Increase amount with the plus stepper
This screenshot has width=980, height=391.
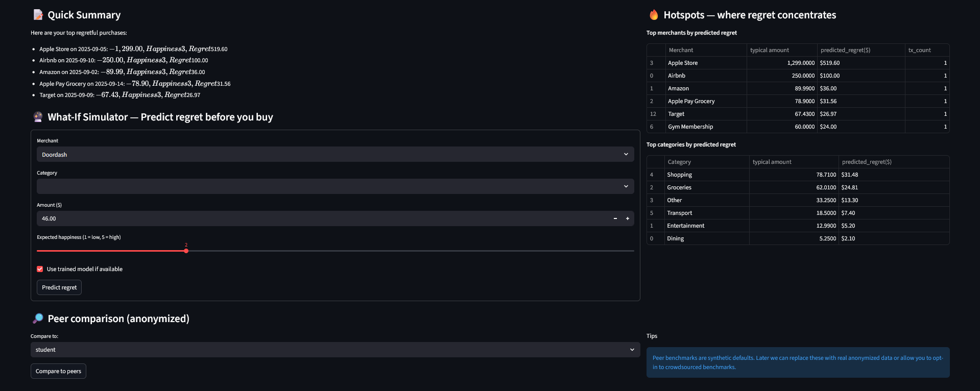pyautogui.click(x=628, y=218)
